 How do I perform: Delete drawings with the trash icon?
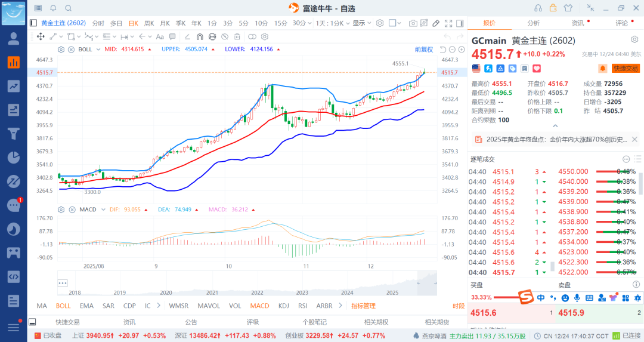(x=237, y=36)
